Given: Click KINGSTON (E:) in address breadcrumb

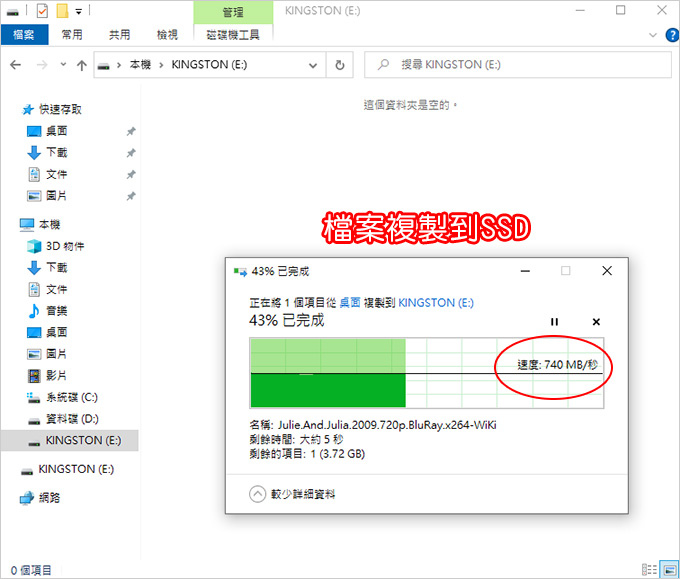Looking at the screenshot, I should [x=209, y=65].
